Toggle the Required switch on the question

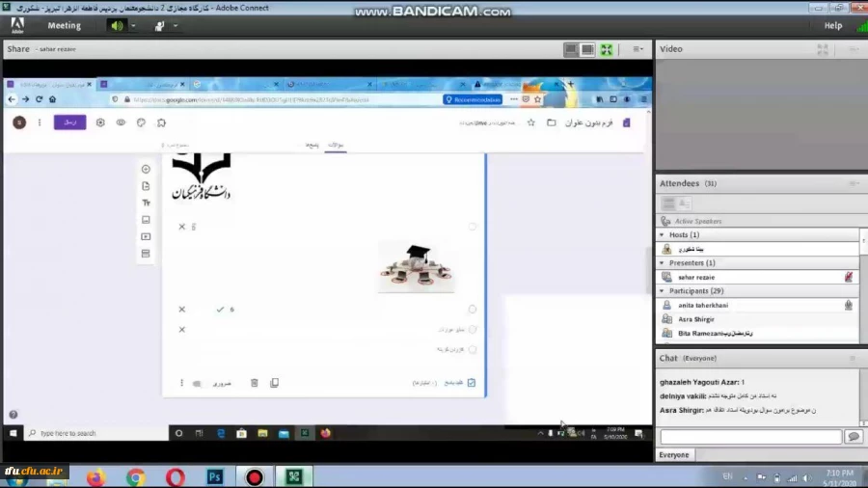coord(197,383)
